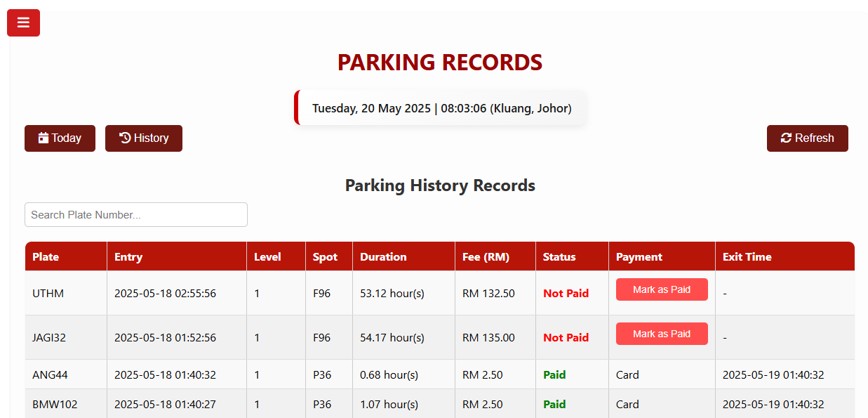Mark JAGI32 record as paid

coord(662,334)
